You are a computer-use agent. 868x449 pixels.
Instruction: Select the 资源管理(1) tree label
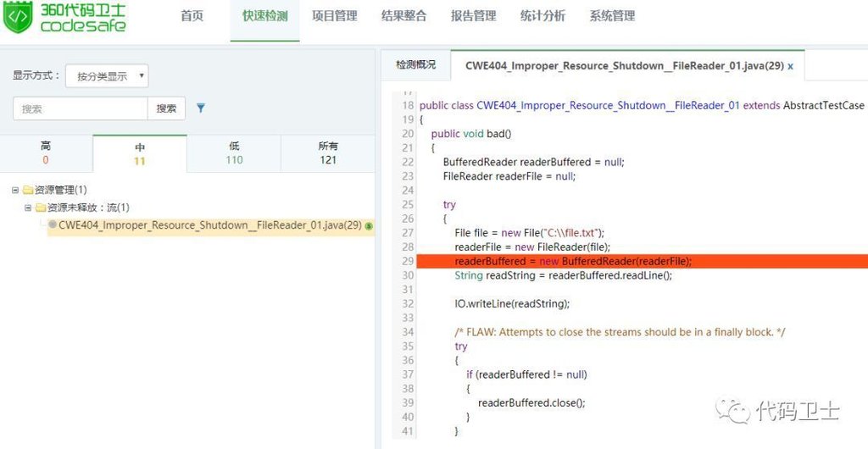pos(61,191)
